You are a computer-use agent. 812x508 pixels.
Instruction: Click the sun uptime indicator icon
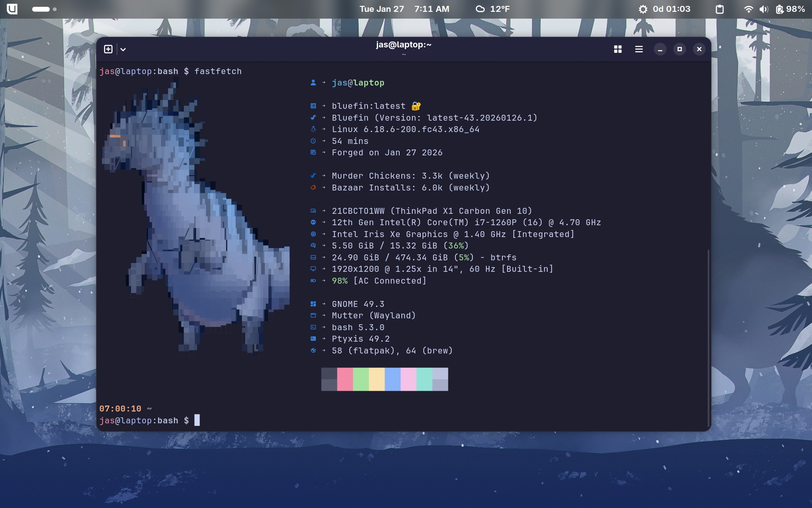(643, 9)
